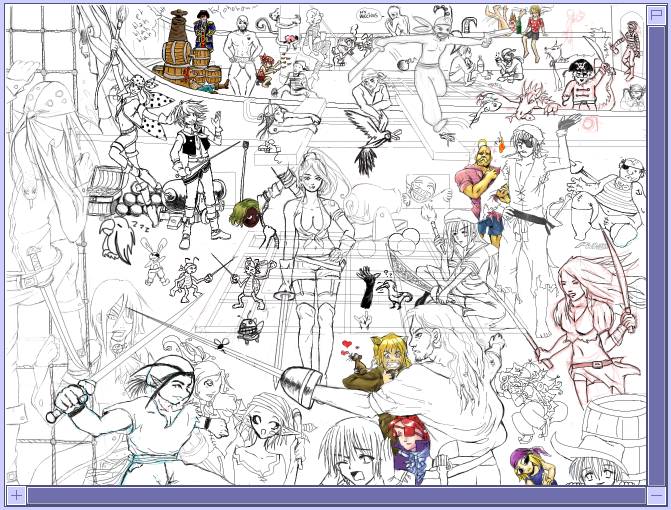Click the drawing canvas artwork

coord(326,245)
